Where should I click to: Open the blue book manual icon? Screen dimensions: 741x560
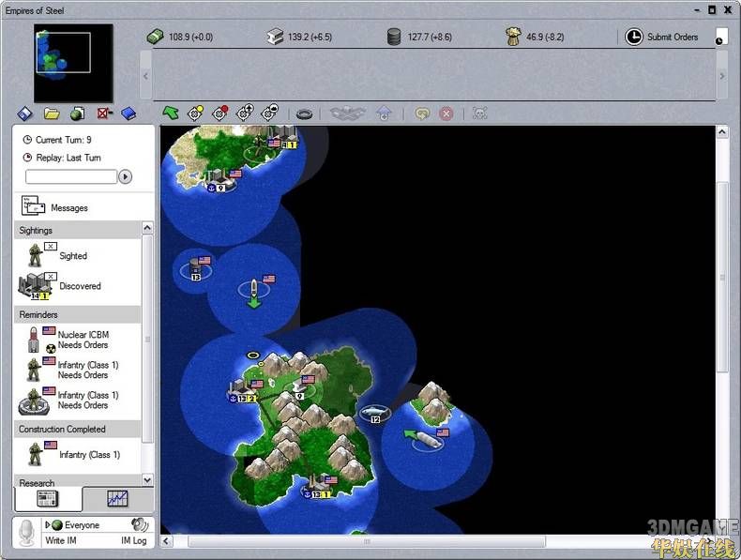[x=129, y=114]
